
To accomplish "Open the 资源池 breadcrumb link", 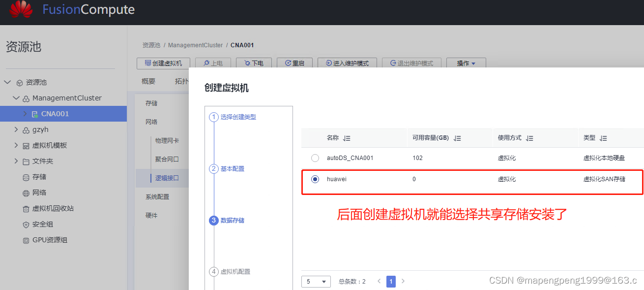I will click(151, 45).
